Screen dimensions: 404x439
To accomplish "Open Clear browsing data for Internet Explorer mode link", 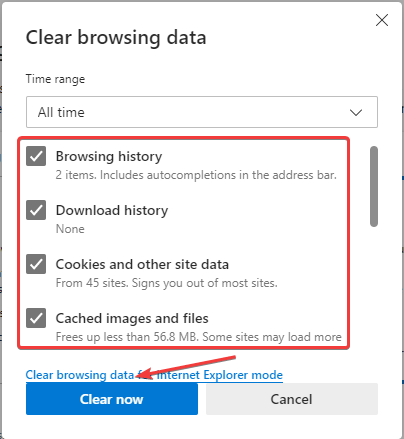I will pos(154,375).
